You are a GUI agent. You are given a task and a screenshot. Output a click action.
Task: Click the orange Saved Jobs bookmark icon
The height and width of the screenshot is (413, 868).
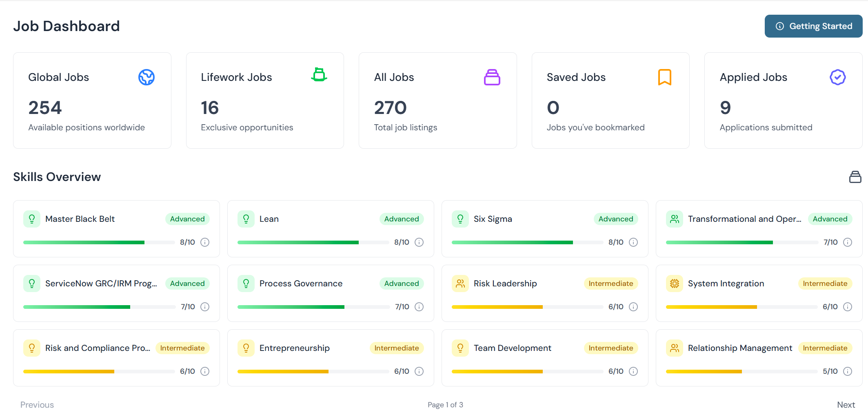(664, 77)
